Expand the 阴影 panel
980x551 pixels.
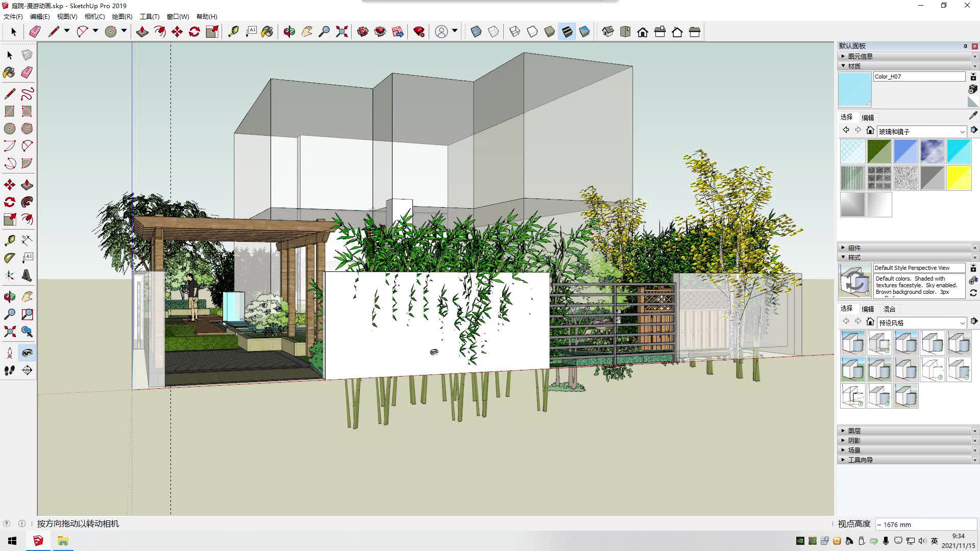pos(854,441)
